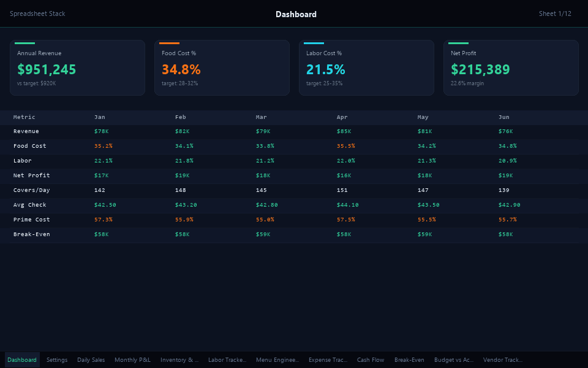This screenshot has width=588, height=368.
Task: Select the active Dashboard tab
Action: tap(21, 360)
